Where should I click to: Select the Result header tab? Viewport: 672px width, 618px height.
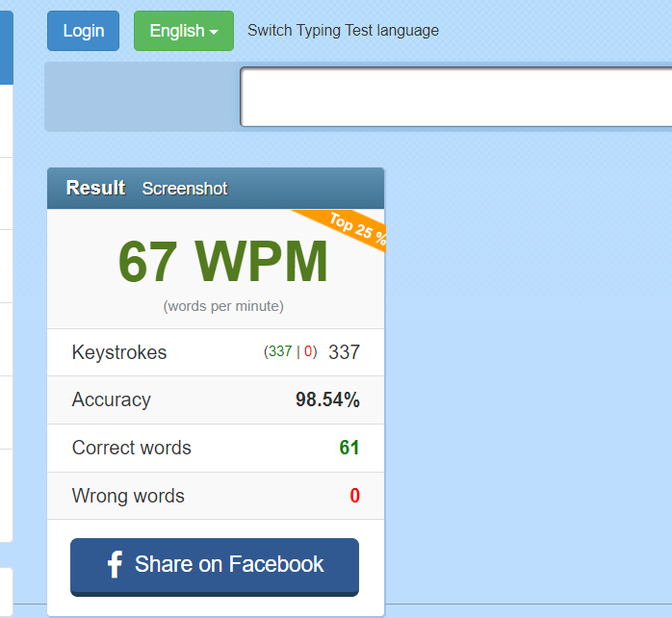[95, 188]
